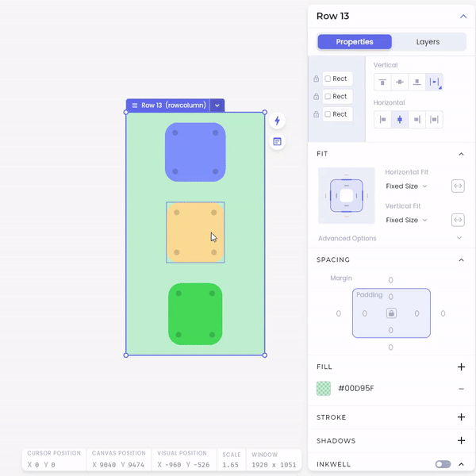
Task: Remove the #00D95F fill
Action: (461, 389)
